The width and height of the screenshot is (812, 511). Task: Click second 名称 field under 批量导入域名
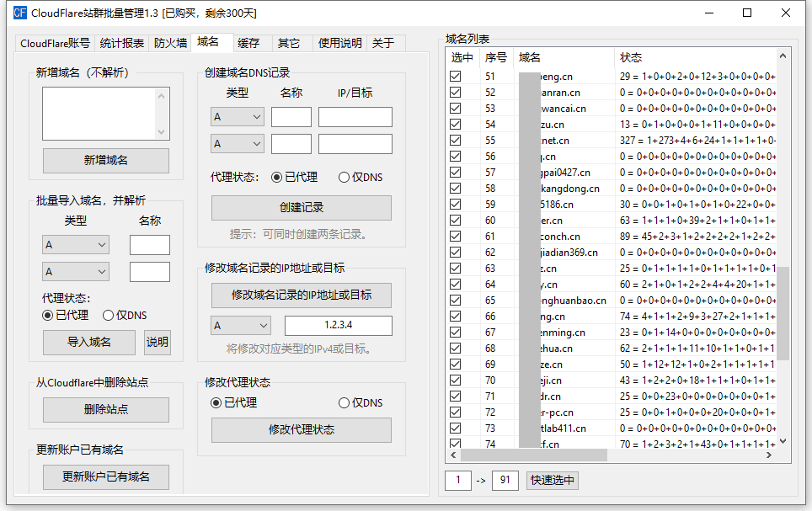[x=150, y=272]
